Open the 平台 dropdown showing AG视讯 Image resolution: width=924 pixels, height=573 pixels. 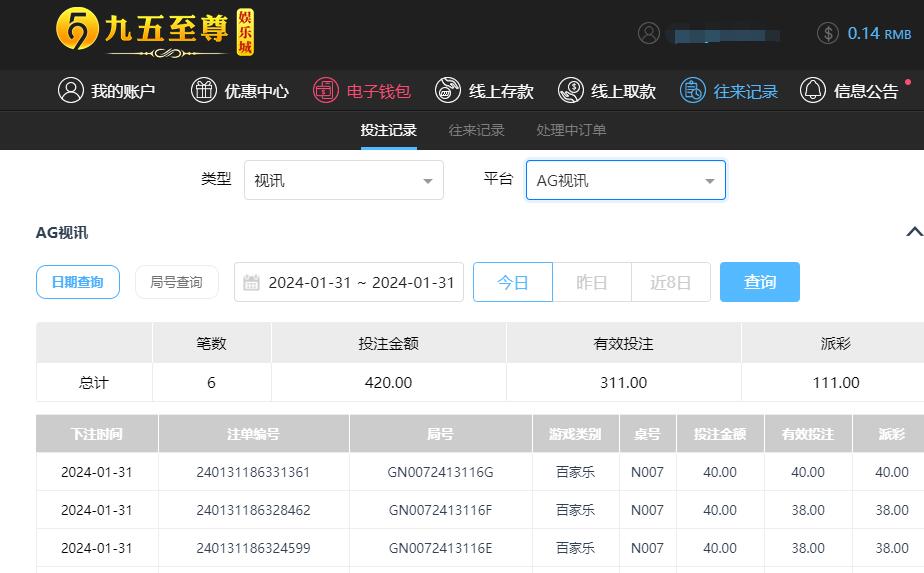pos(625,180)
